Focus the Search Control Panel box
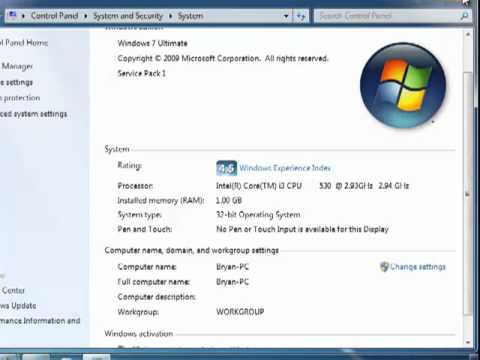The width and height of the screenshot is (480, 360). click(x=387, y=16)
